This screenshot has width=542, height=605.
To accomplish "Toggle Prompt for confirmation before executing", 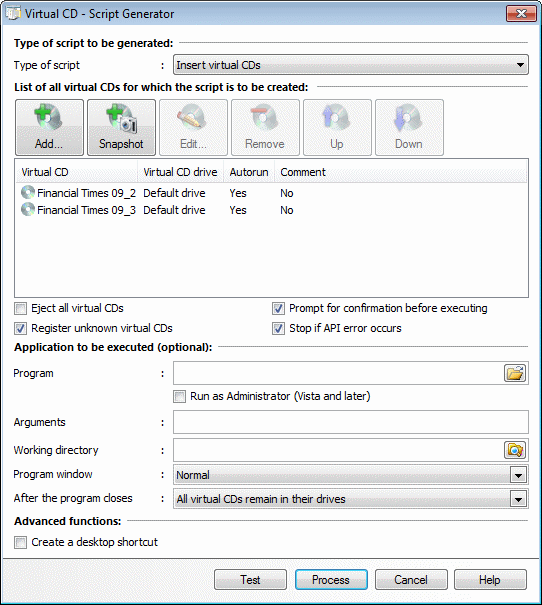I will point(278,308).
